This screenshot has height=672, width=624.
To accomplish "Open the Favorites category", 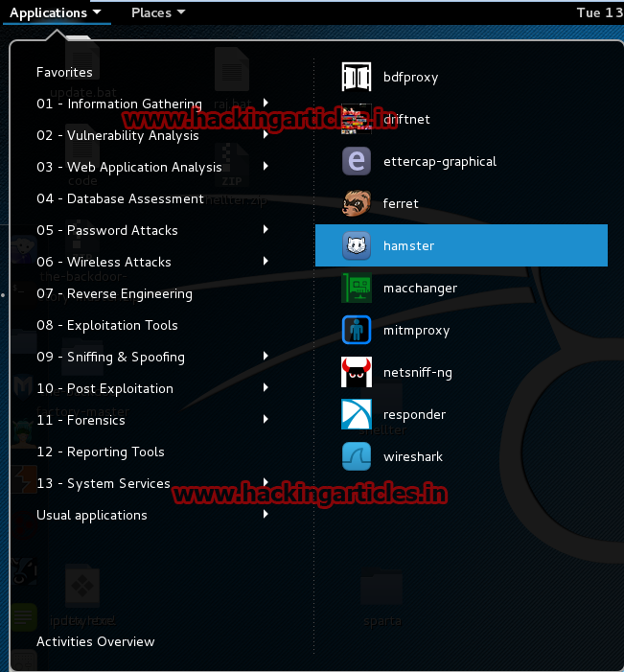I will click(x=64, y=72).
